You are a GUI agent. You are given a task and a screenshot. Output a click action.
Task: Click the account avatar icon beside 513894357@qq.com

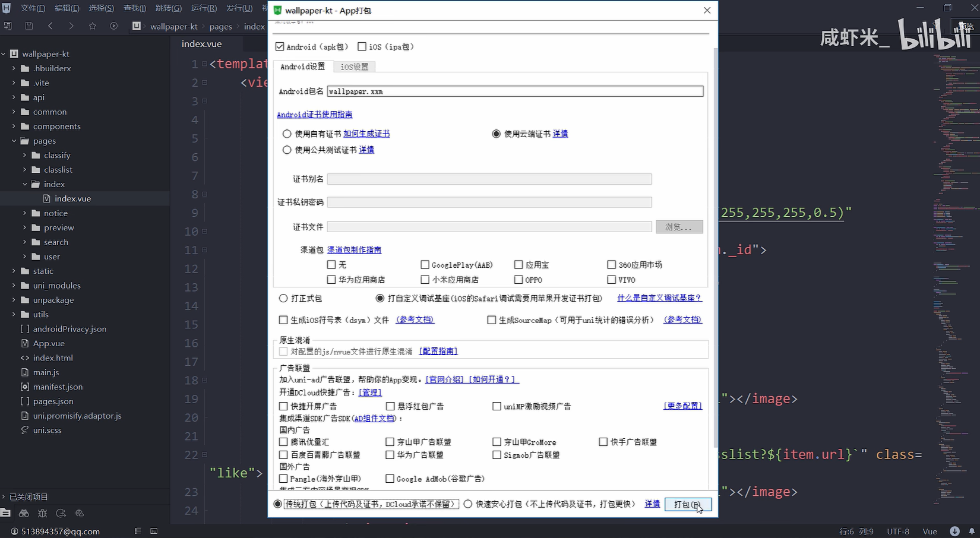coord(15,531)
